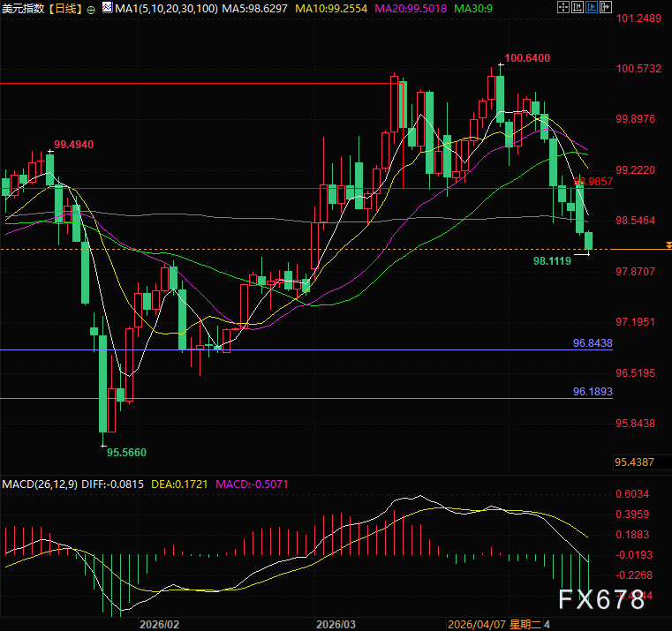Viewport: 672px width, 631px height.
Task: Select the 美元指数 symbol title
Action: coord(23,8)
